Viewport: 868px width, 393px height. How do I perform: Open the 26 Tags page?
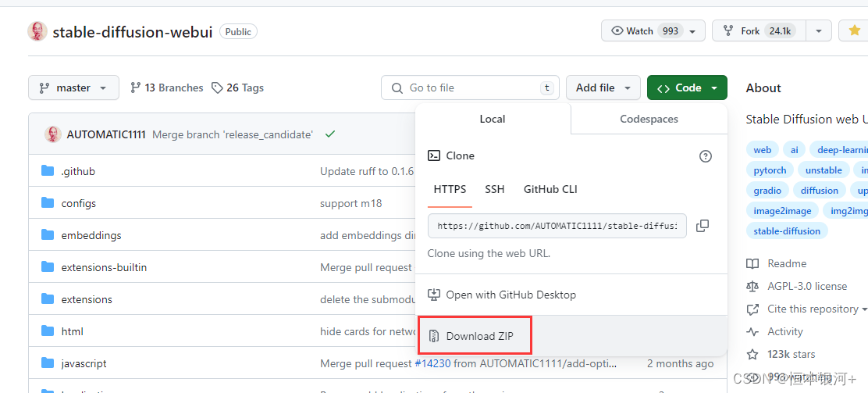pos(238,88)
